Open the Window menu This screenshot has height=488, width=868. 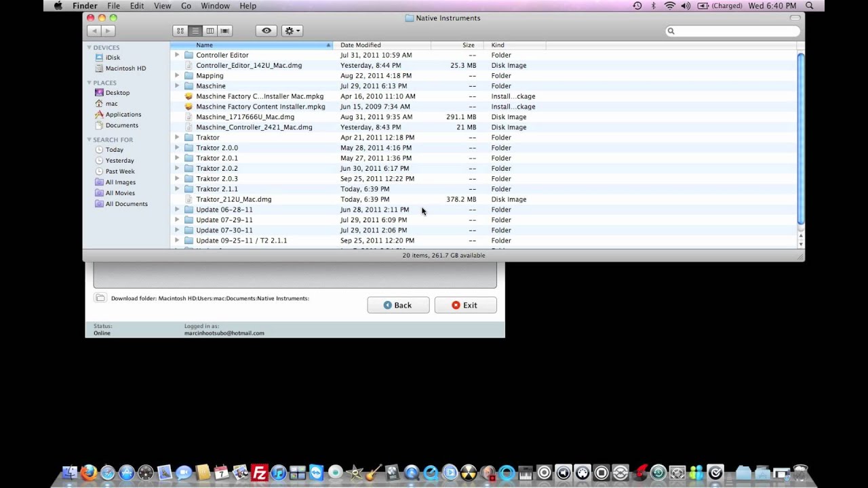click(215, 5)
